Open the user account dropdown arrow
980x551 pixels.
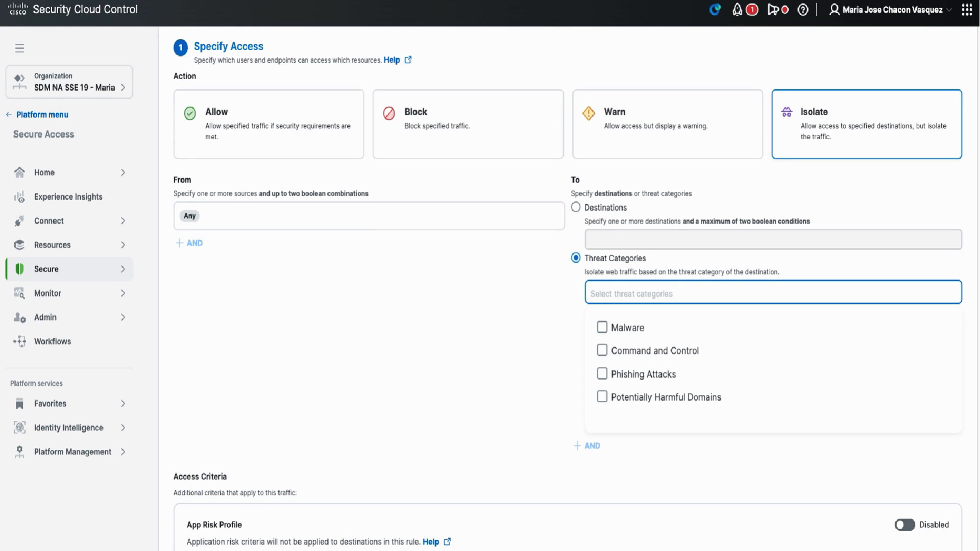[x=949, y=10]
